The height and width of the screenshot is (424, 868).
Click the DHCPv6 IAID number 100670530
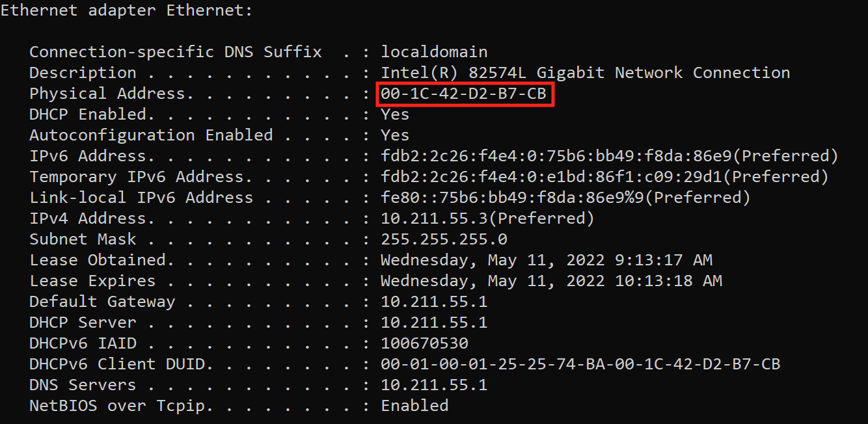pyautogui.click(x=424, y=343)
